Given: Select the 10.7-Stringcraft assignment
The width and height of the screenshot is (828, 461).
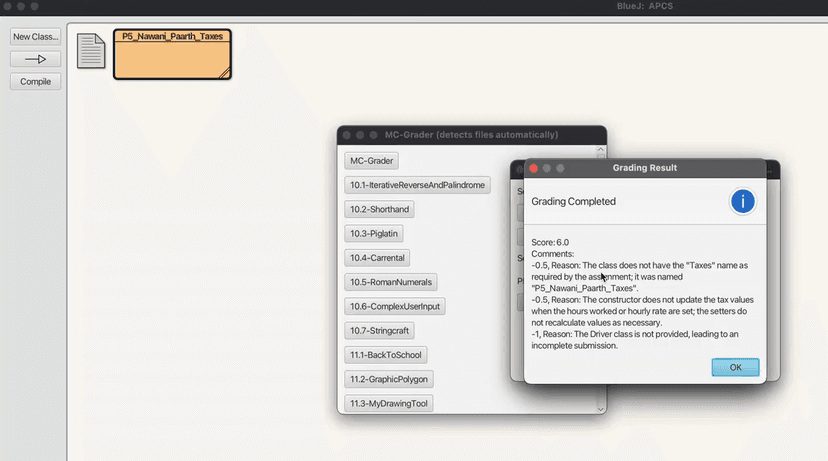Looking at the screenshot, I should coord(379,330).
